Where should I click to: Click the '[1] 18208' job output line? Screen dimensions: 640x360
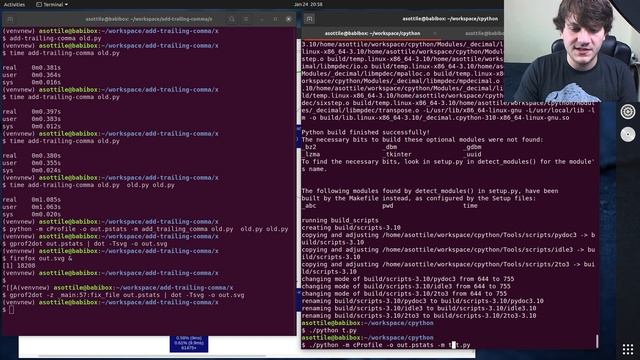19,266
